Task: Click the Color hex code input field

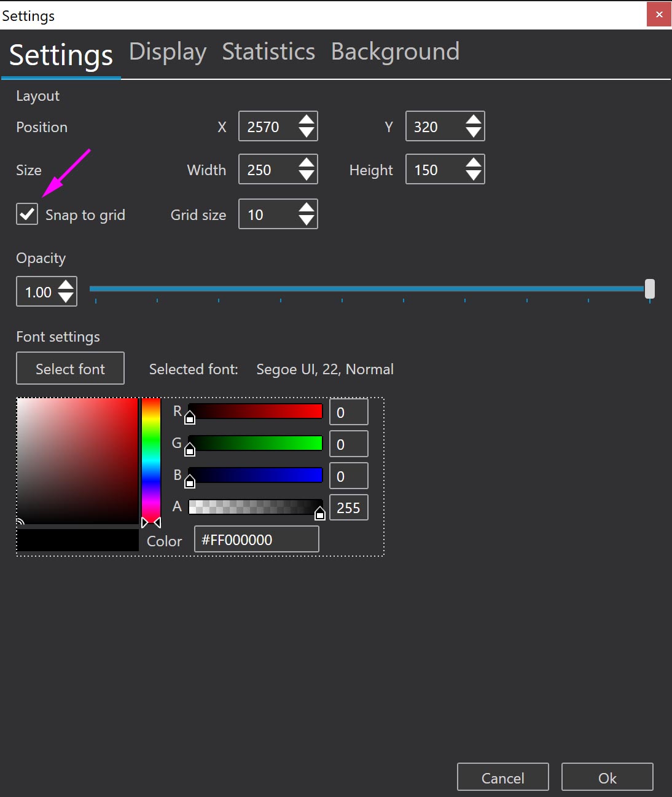Action: 256,540
